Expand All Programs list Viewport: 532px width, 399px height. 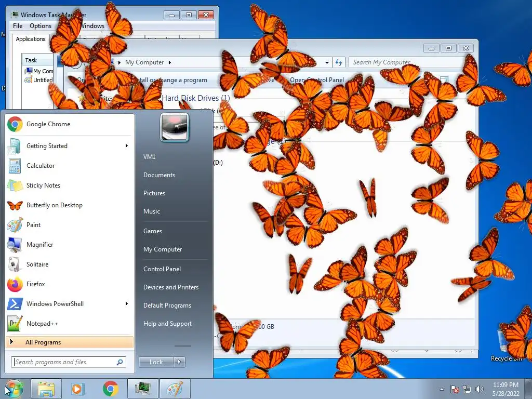click(x=70, y=342)
